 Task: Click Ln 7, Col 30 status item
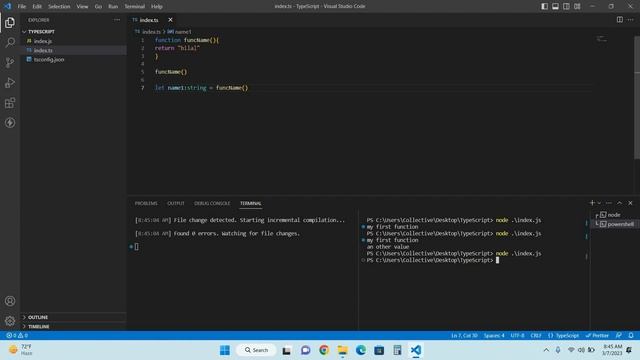(x=464, y=336)
